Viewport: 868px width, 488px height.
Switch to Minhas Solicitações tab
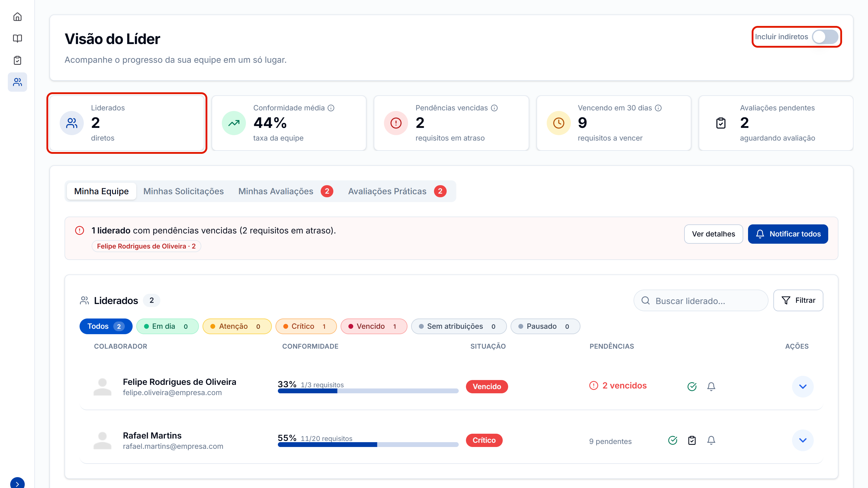pyautogui.click(x=184, y=191)
